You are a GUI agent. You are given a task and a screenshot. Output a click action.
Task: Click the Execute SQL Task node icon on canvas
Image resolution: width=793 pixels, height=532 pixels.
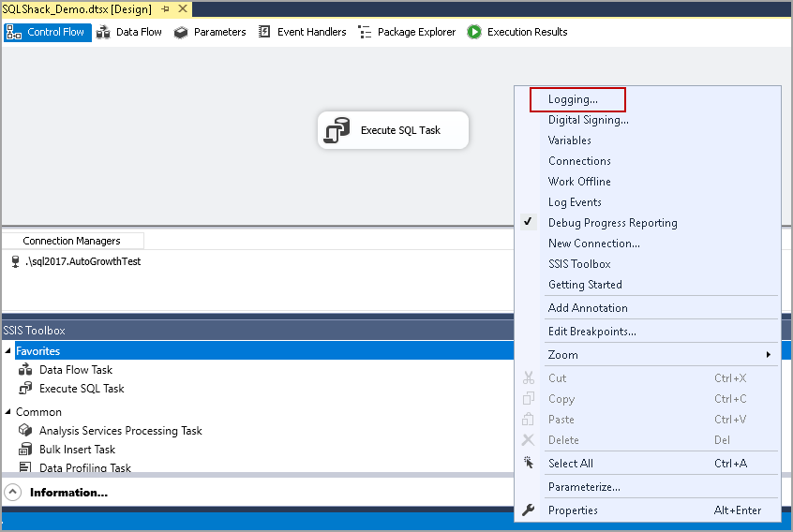[337, 131]
